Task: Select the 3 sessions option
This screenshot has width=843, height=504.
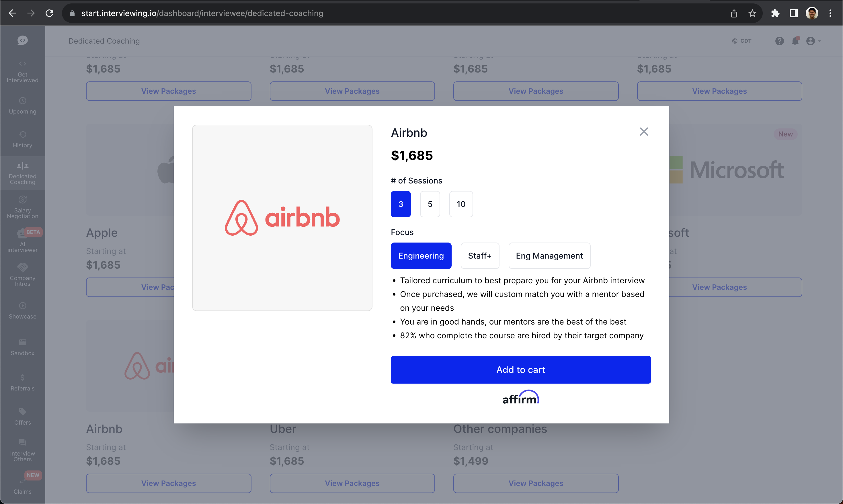Action: click(401, 204)
